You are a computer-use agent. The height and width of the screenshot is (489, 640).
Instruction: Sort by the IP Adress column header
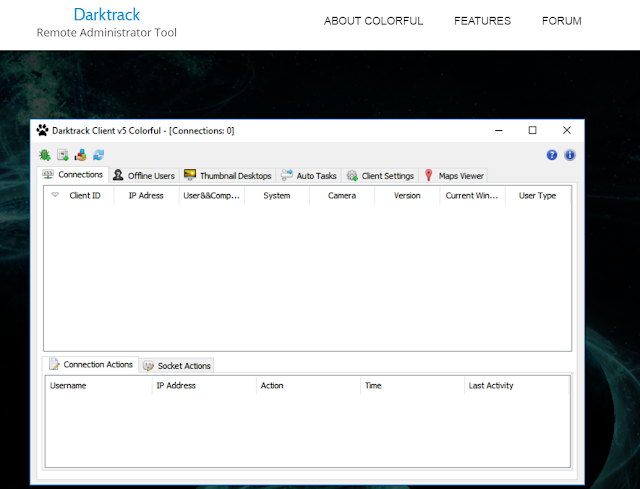click(147, 196)
